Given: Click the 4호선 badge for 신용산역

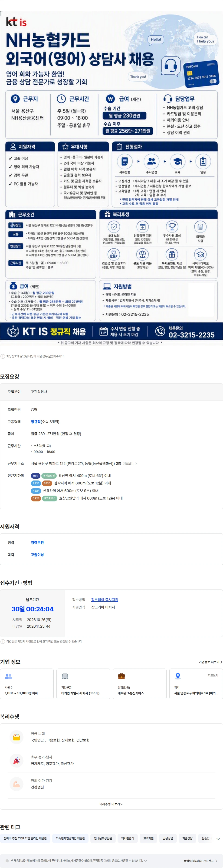Looking at the screenshot, I should click(36, 491).
